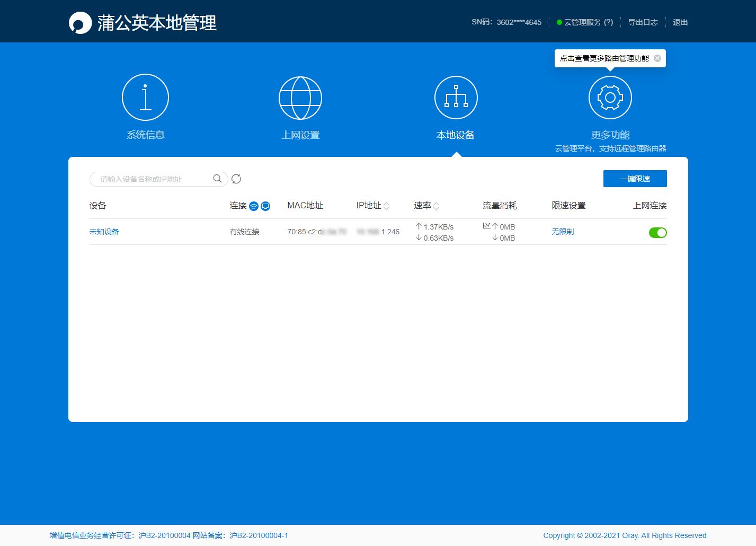Click the Oray dandelion logo icon
The image size is (756, 546).
81,23
